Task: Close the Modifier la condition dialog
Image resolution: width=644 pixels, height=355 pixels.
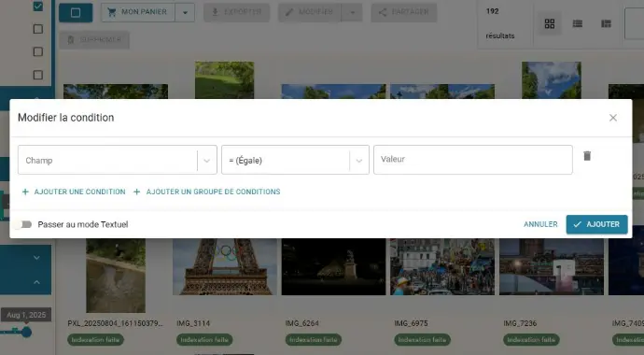Action: (x=613, y=118)
